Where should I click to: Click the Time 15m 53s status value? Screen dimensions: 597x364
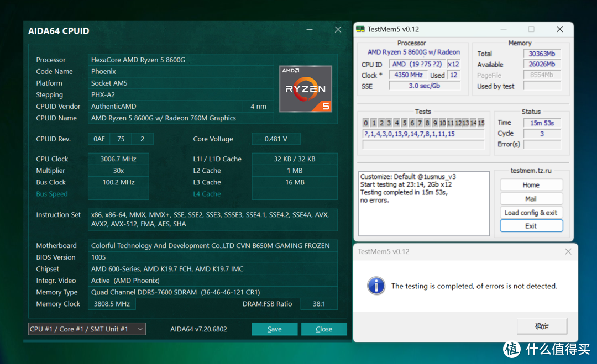coord(542,123)
